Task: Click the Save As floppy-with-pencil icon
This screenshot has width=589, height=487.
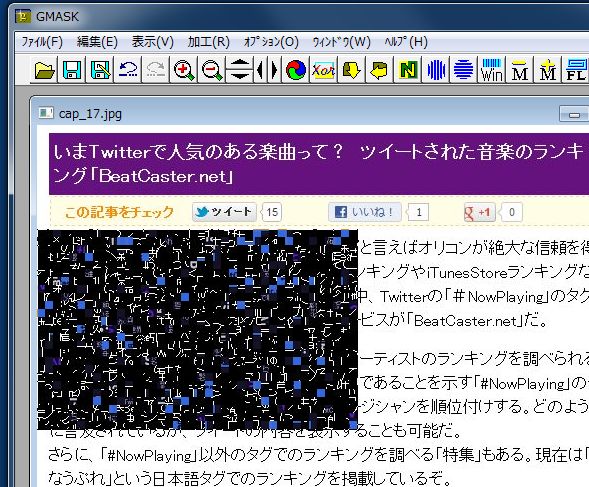Action: [100, 70]
